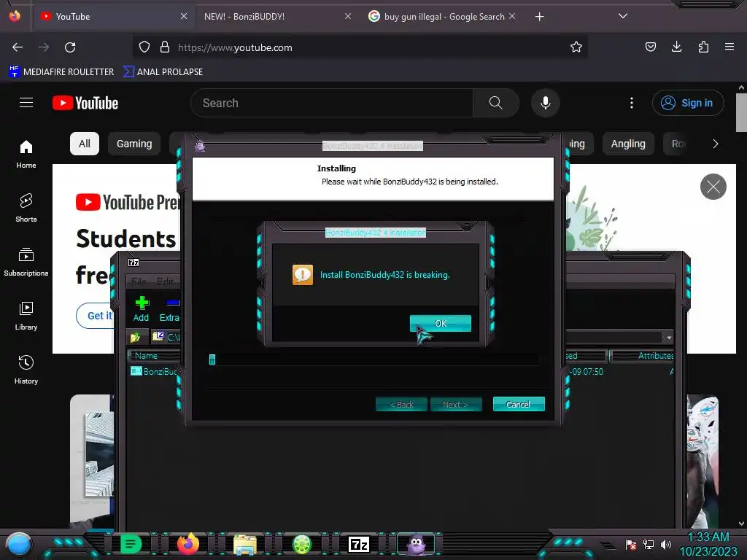Open the network icon in system tray

click(649, 544)
